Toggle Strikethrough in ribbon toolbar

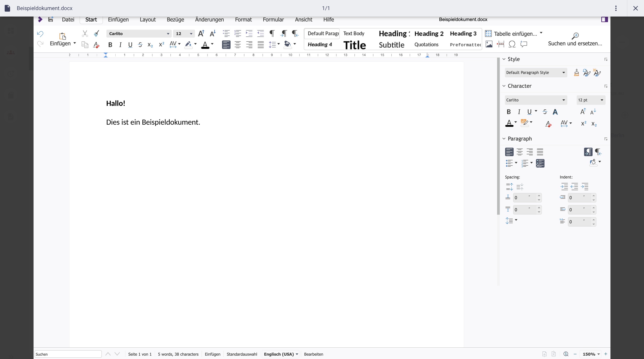click(140, 45)
